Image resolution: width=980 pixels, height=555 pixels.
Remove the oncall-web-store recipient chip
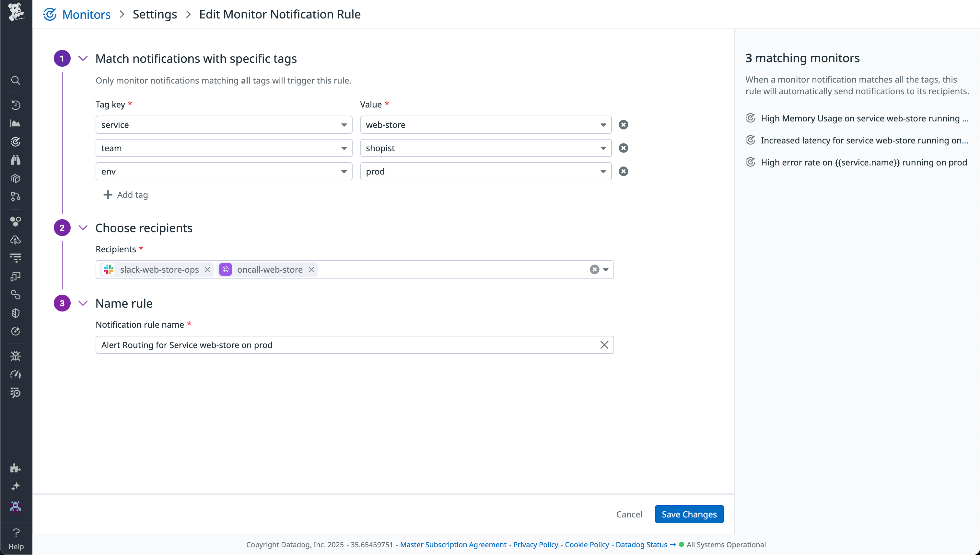[311, 269]
